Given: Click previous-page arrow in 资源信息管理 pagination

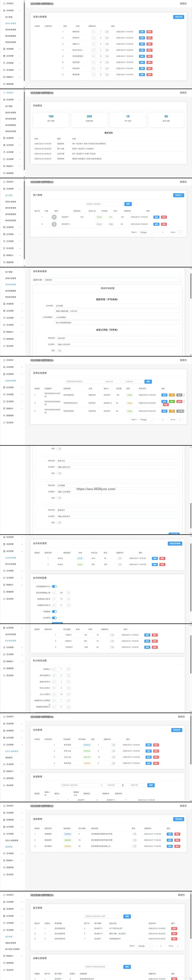Looking at the screenshot, I should [158, 420].
